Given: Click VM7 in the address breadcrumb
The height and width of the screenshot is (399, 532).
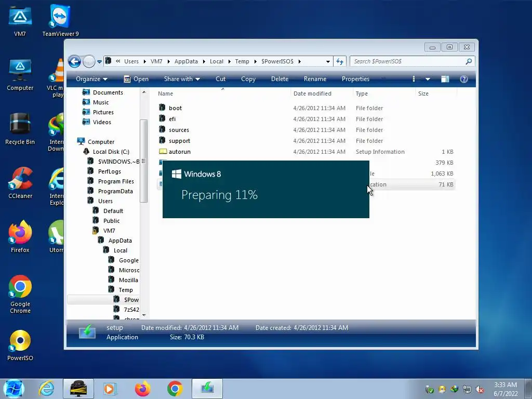Looking at the screenshot, I should 156,61.
